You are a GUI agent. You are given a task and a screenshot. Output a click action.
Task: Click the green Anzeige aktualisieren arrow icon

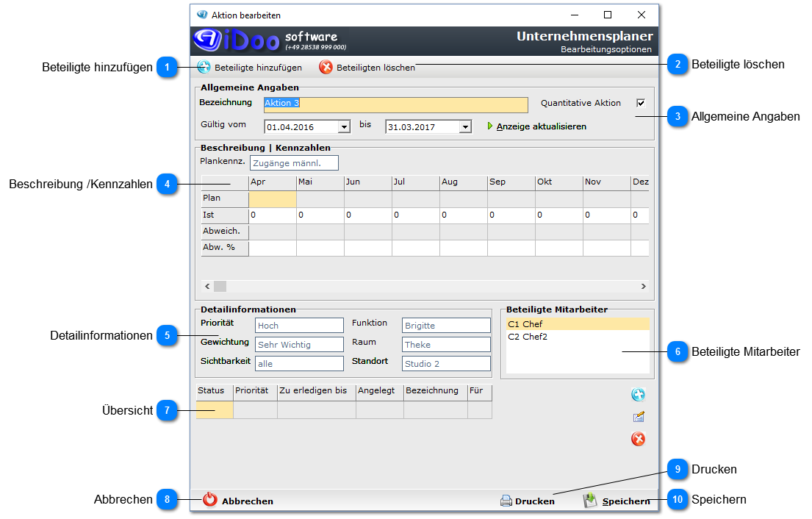tap(490, 126)
